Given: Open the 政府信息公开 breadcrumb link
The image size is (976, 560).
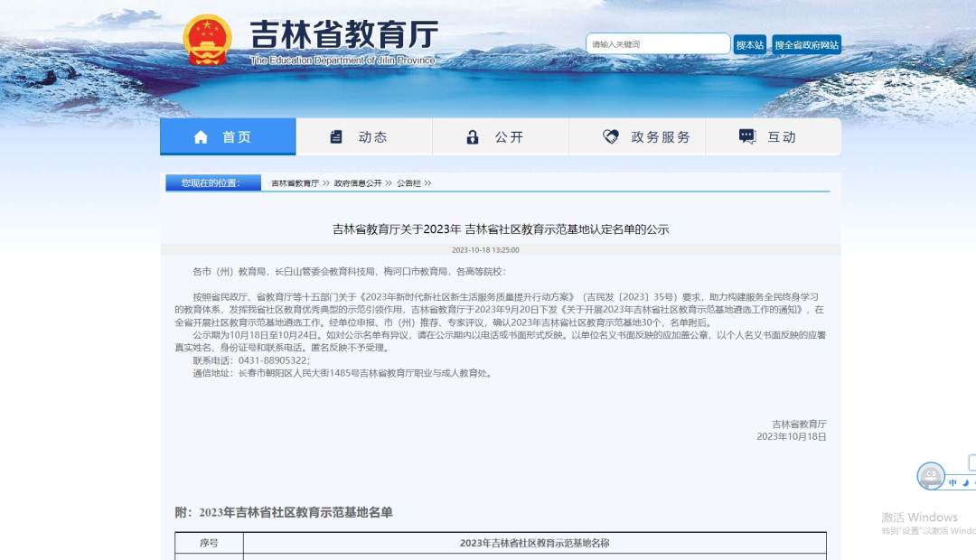Looking at the screenshot, I should (359, 182).
